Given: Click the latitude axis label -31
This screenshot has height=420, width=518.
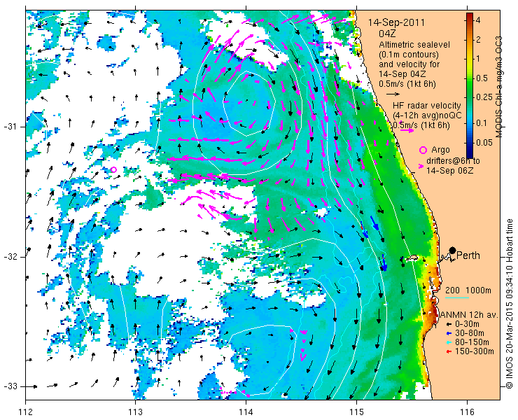Looking at the screenshot, I should [x=10, y=127].
